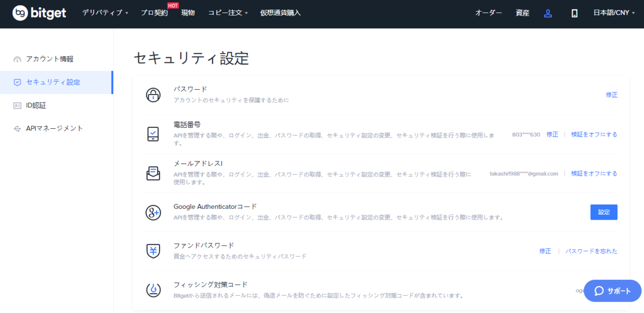Click the red HOT badge on プロ契約
The width and height of the screenshot is (644, 313).
[173, 5]
